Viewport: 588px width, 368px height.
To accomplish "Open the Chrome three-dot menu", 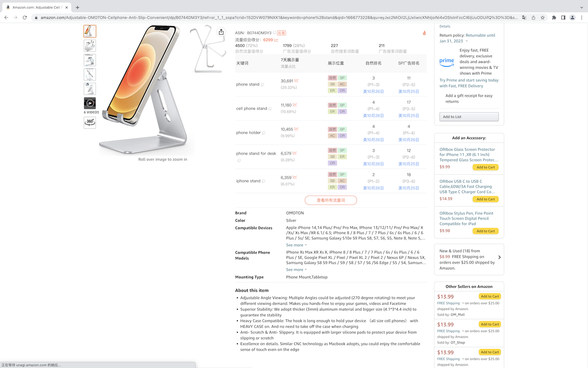I will coord(581,17).
